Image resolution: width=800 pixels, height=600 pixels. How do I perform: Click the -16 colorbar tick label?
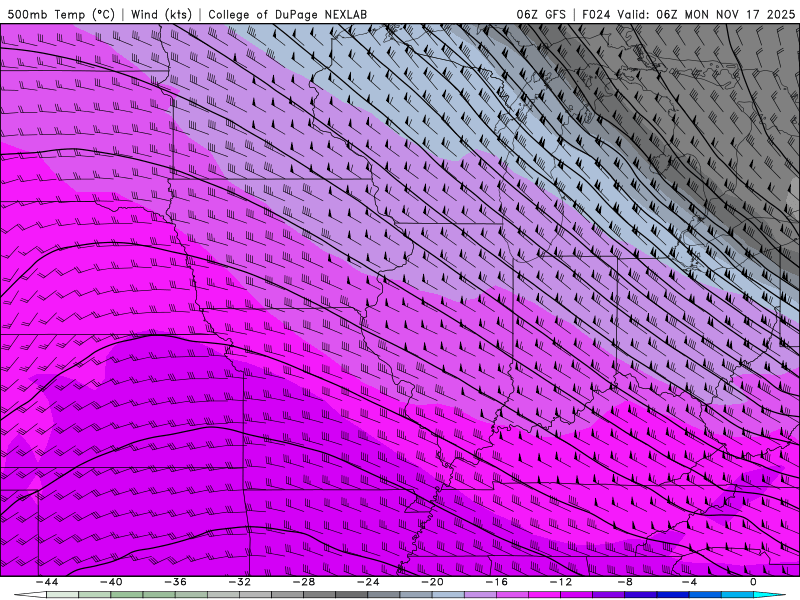(496, 582)
